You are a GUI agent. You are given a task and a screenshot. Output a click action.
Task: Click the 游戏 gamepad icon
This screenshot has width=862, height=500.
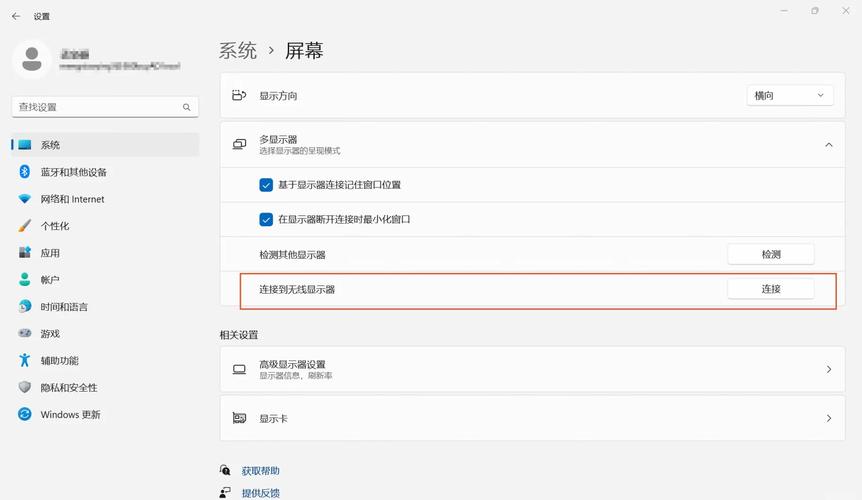(x=25, y=334)
